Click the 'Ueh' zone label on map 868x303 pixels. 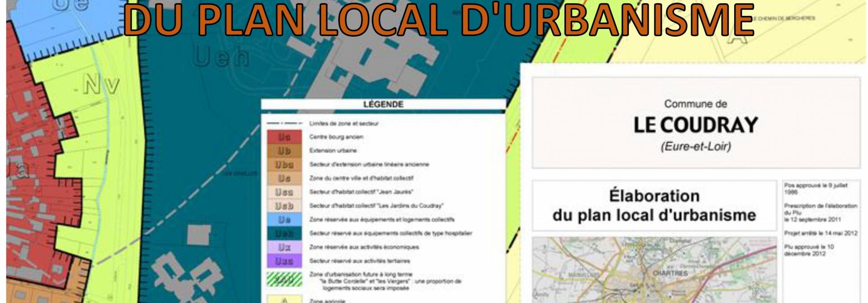222,57
